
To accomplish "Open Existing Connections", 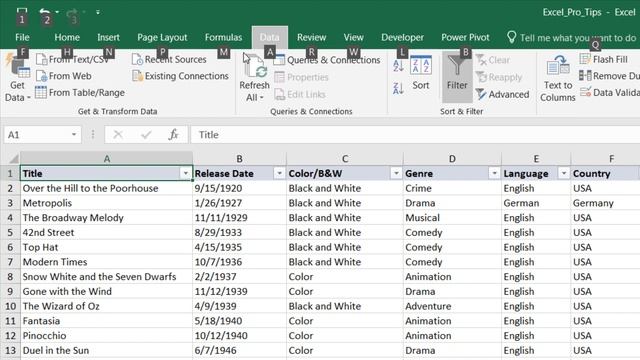I will [180, 76].
